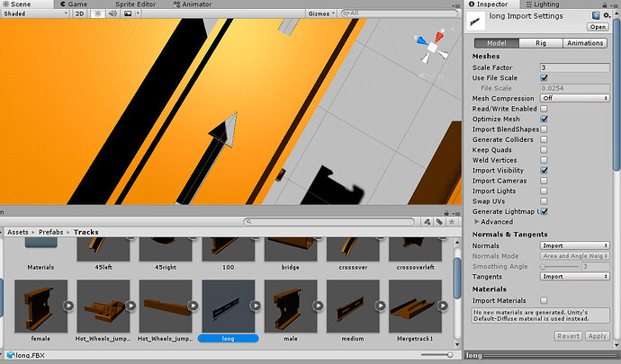The height and width of the screenshot is (364, 621).
Task: Switch to the Rig tab
Action: [540, 42]
